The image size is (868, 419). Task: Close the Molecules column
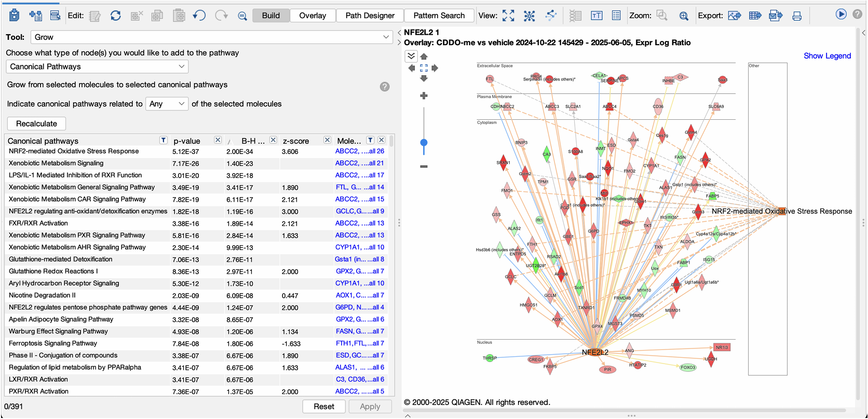381,140
